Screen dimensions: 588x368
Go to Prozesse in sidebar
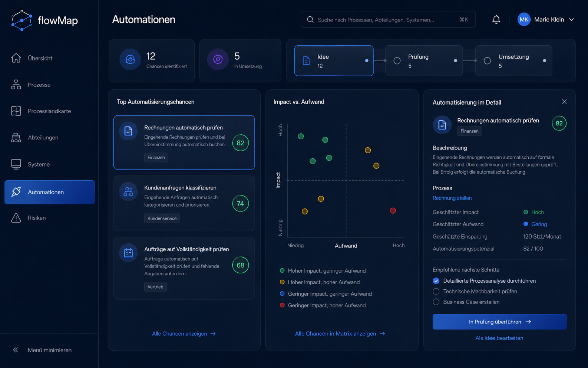point(50,85)
